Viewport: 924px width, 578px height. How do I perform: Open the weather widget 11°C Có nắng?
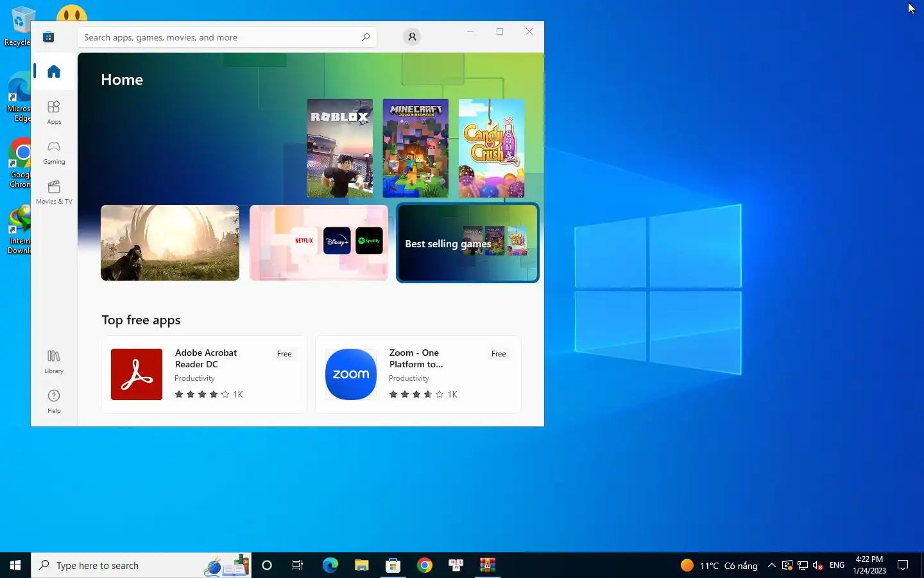pyautogui.click(x=719, y=565)
